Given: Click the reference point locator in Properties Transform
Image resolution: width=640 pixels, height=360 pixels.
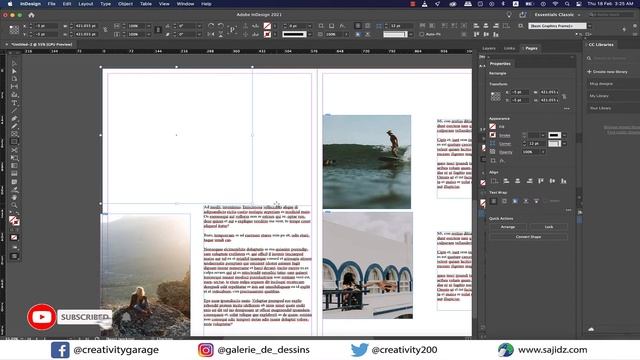Looking at the screenshot, I should (x=496, y=96).
